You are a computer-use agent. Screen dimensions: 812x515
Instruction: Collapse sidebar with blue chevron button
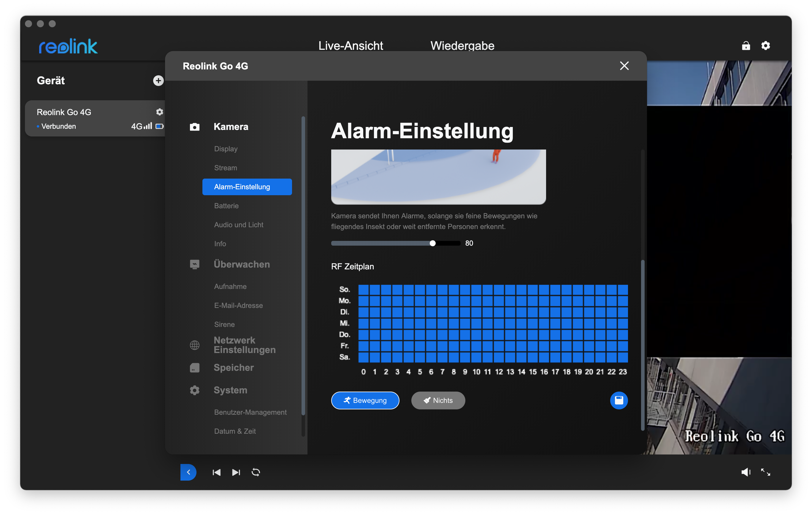(x=188, y=472)
